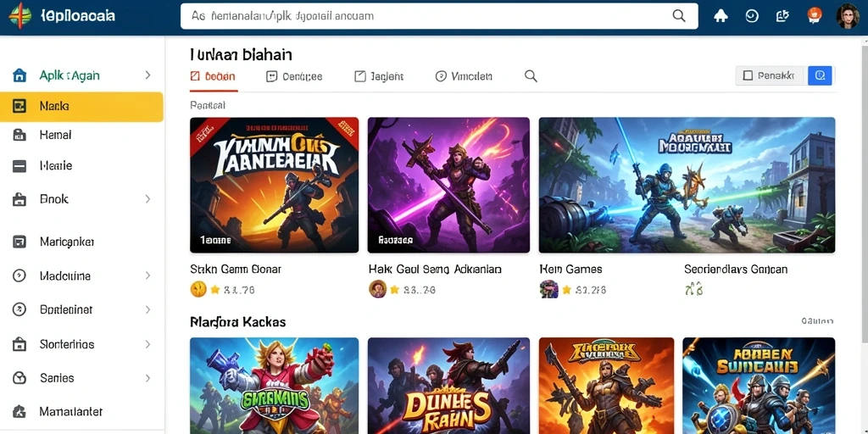Click publisher icon under Stakn Gemn Gonar

[x=198, y=289]
